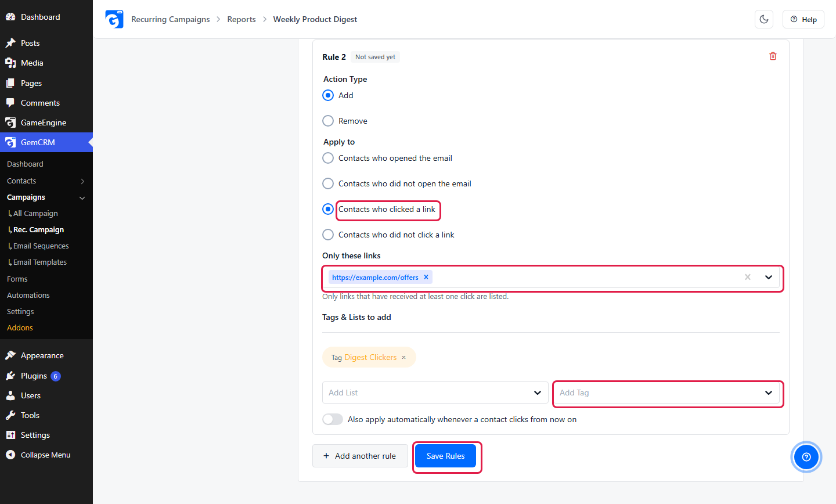836x504 pixels.
Task: Click Add another rule button
Action: point(360,456)
